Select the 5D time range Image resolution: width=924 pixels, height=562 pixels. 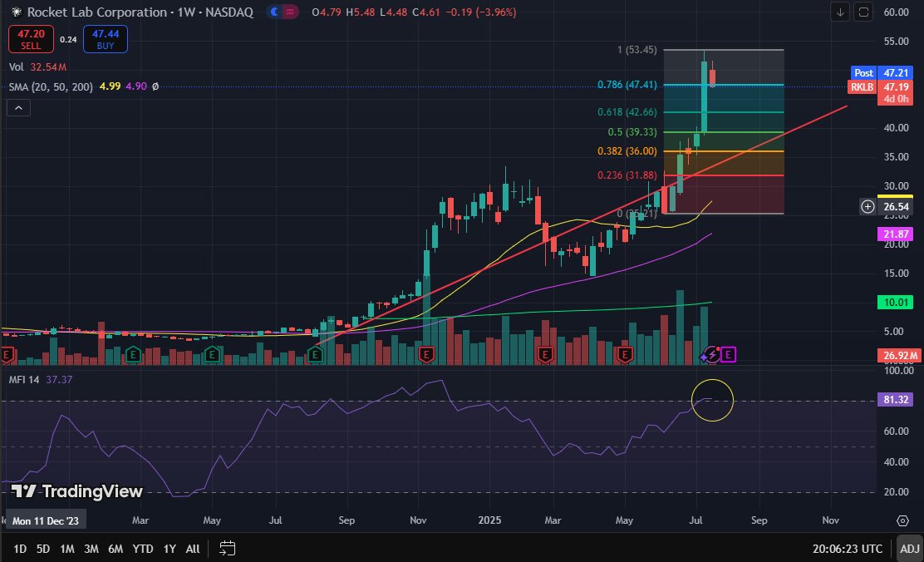click(x=43, y=549)
